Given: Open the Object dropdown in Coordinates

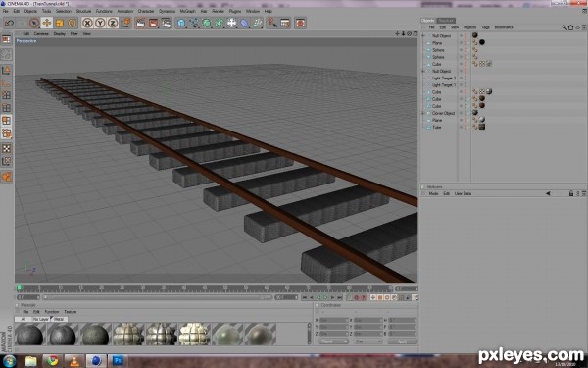Looking at the screenshot, I should coord(333,342).
